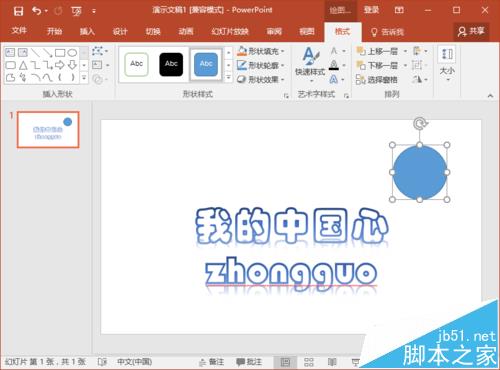500x370 pixels.
Task: Click the Share (共享) button
Action: 471,32
